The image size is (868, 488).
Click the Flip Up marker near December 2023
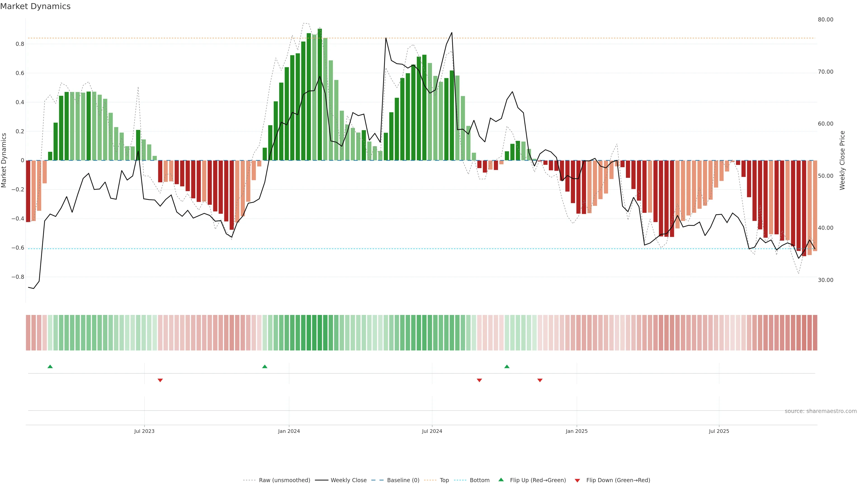[x=264, y=366]
